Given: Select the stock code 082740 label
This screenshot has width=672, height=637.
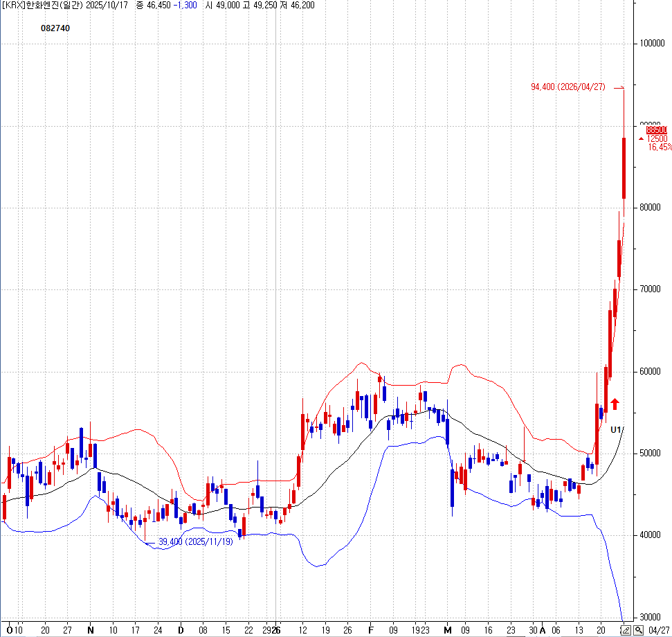Looking at the screenshot, I should tap(55, 28).
